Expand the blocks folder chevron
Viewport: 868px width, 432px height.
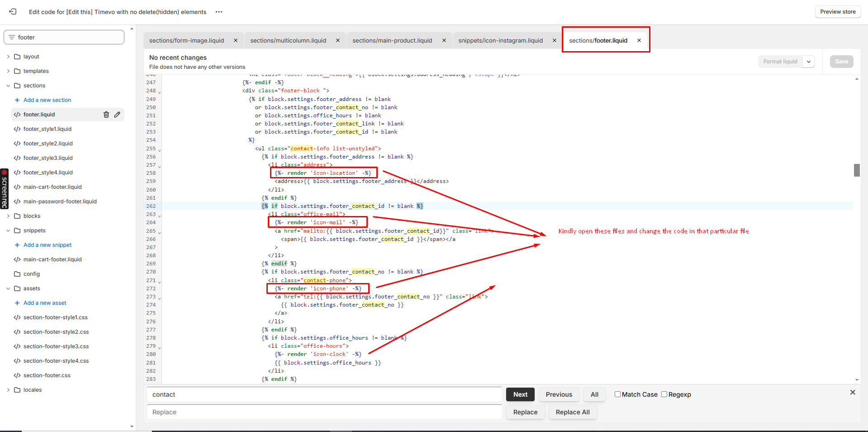(x=8, y=216)
